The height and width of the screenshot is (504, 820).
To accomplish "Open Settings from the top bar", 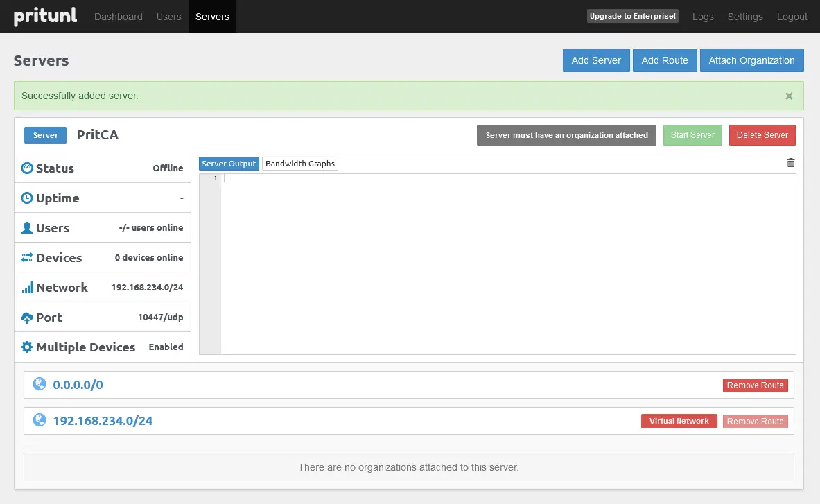I will click(x=745, y=17).
